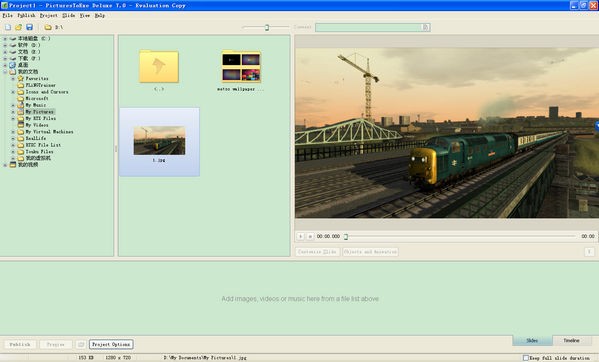599x362 pixels.
Task: Expand the My Pictures tree node
Action: (x=13, y=112)
